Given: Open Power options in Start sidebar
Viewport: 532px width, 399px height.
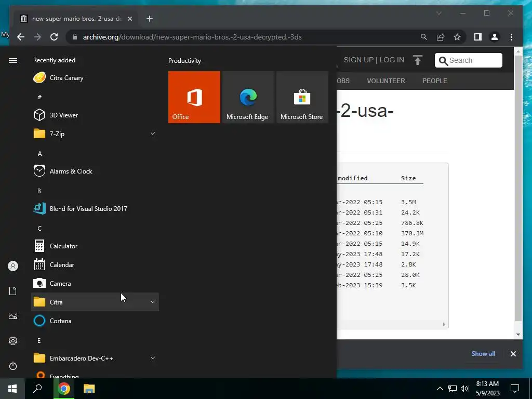Looking at the screenshot, I should click(x=13, y=366).
